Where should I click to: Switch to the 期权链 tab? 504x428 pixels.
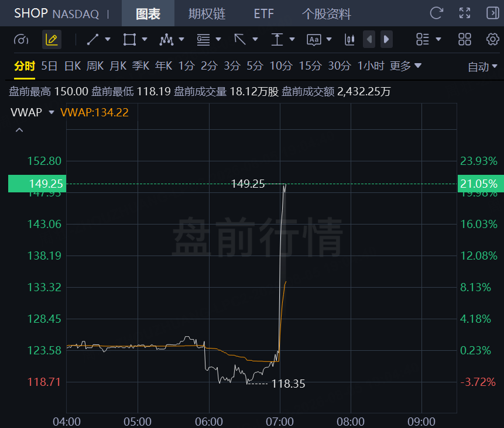pos(207,13)
